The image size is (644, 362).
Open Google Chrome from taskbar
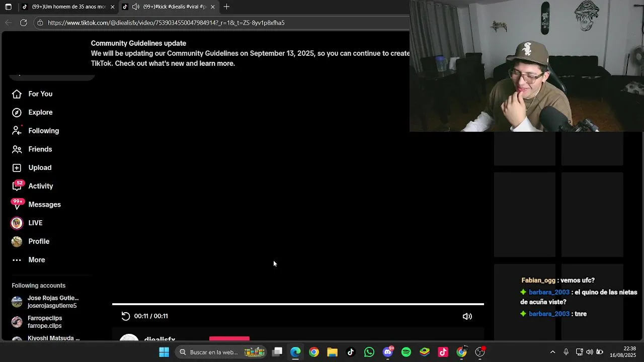pyautogui.click(x=314, y=352)
